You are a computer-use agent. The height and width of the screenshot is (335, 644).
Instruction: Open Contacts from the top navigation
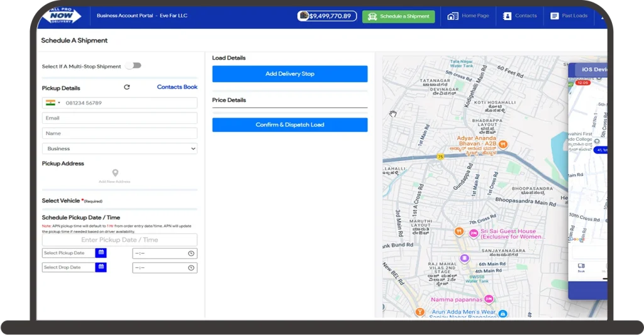click(x=519, y=16)
